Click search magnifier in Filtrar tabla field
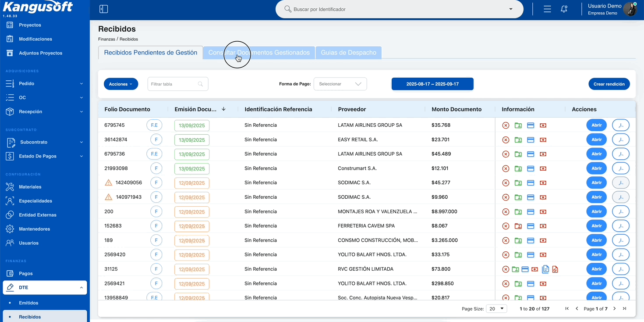This screenshot has height=322, width=644. coord(201,84)
